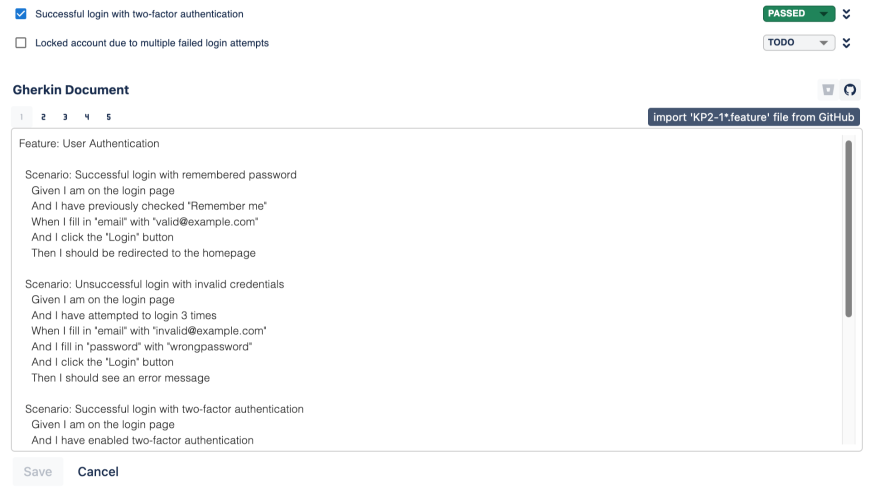Click the Save button

point(37,472)
